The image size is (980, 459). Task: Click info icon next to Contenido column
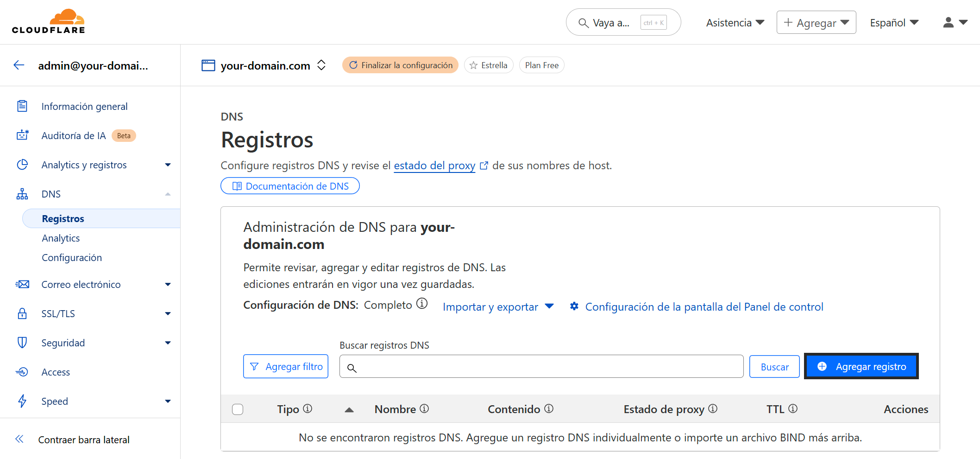click(549, 408)
